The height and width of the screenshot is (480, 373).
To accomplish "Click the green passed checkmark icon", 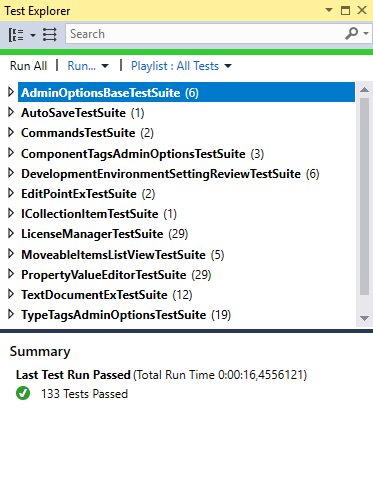I will [23, 393].
